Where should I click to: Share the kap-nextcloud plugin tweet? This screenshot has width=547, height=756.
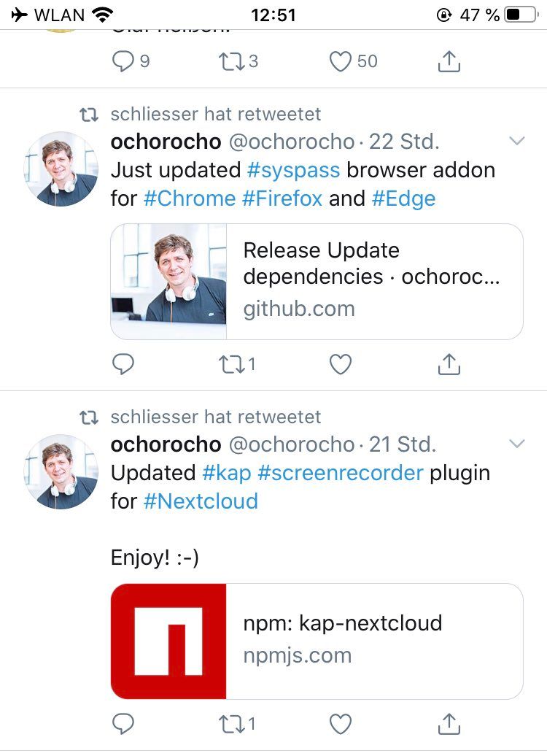449,723
